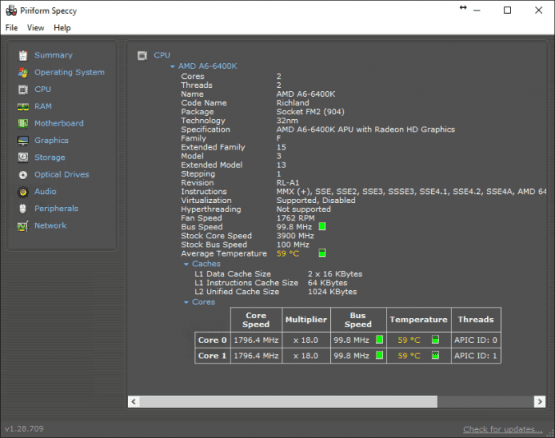Open Optical Drives disc icon
The image size is (555, 438).
coord(23,175)
